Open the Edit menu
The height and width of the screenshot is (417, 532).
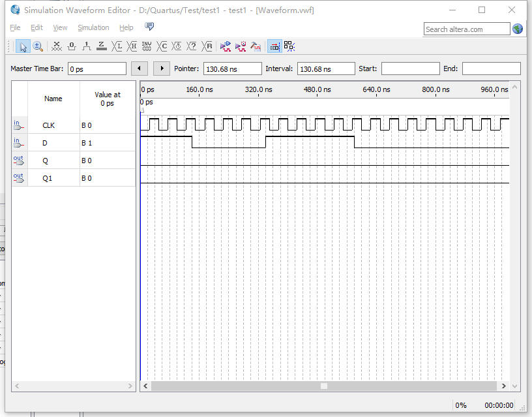(x=37, y=27)
